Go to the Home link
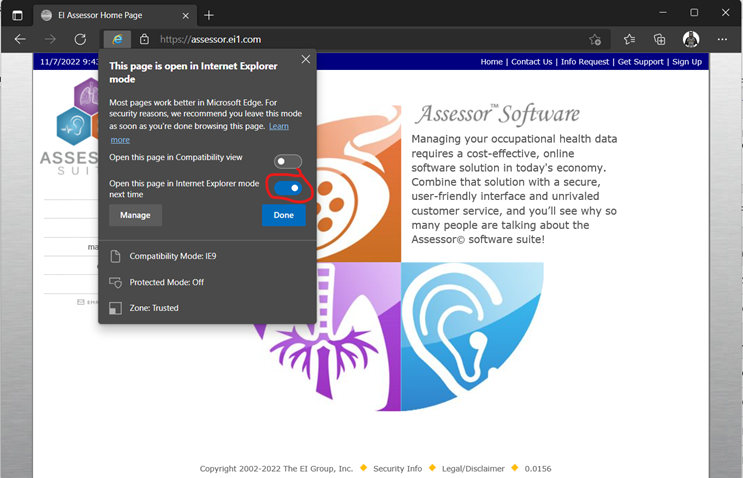This screenshot has width=743, height=478. (491, 62)
